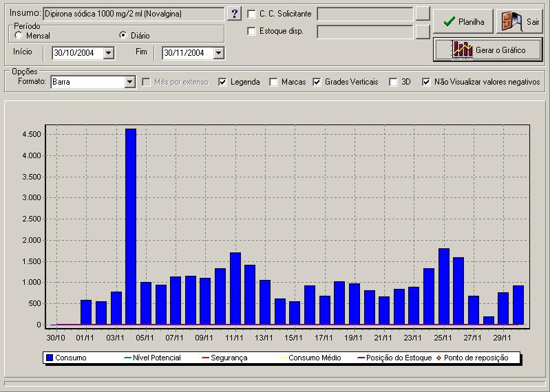This screenshot has width=550, height=392.
Task: Click the red Segurança legend line marker
Action: point(206,358)
